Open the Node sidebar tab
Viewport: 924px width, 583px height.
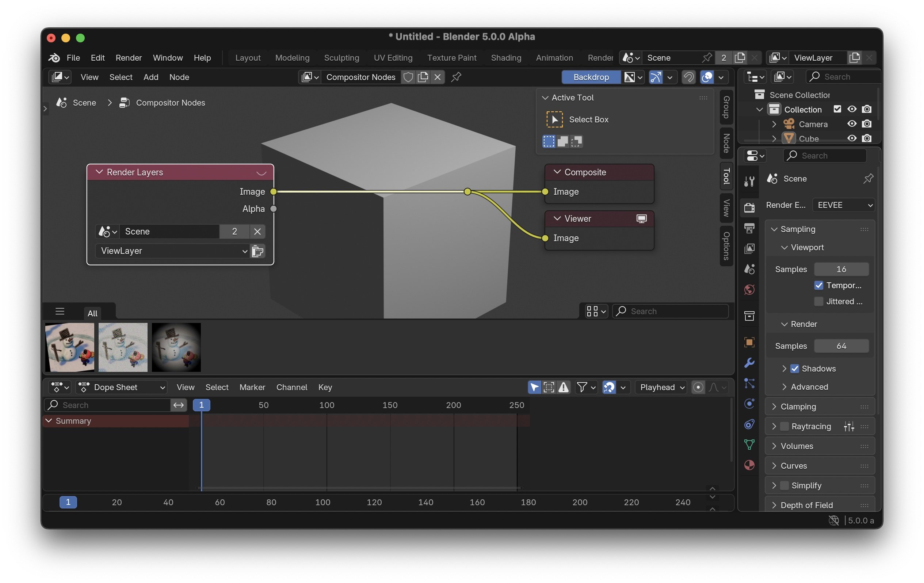click(x=726, y=143)
